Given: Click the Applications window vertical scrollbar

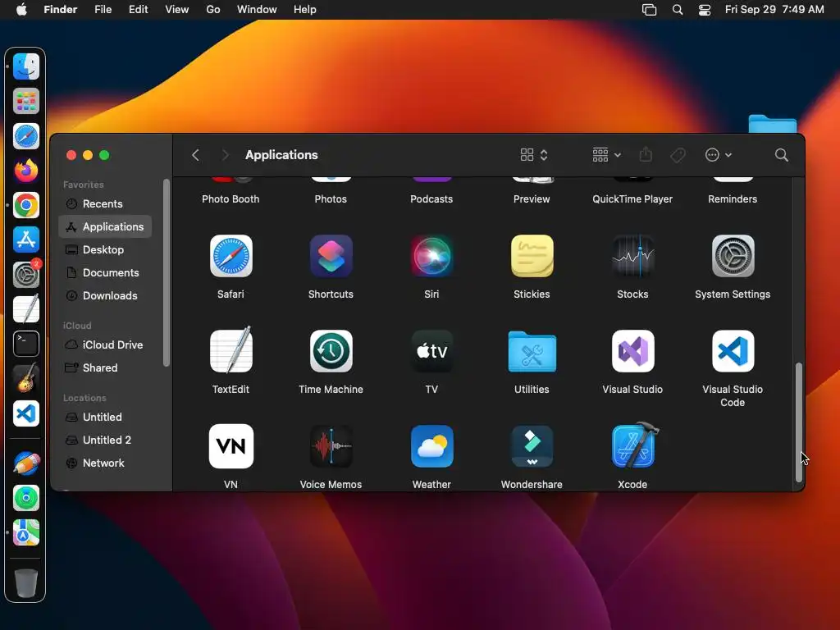Looking at the screenshot, I should pos(799,422).
